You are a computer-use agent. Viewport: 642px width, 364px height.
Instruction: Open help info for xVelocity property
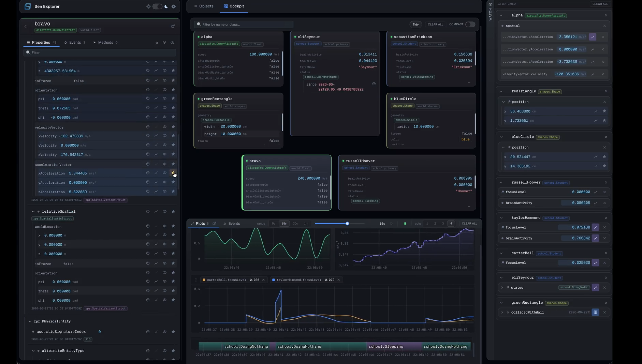coord(148,136)
